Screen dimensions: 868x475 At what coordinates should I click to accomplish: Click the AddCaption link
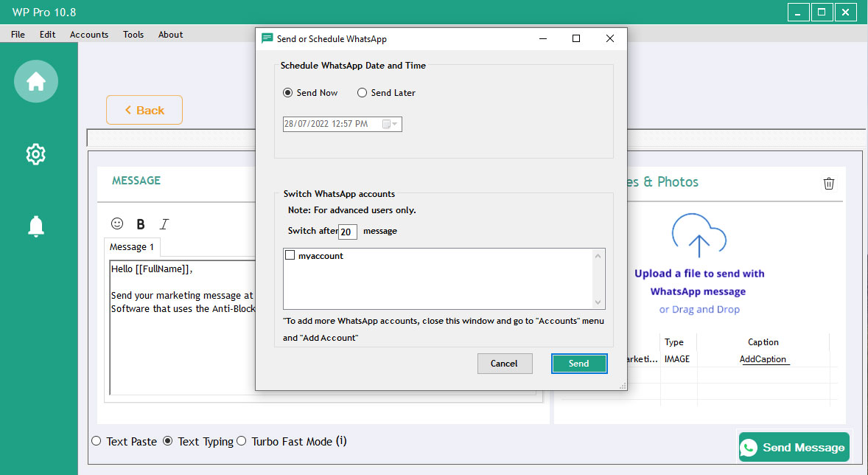pos(763,359)
